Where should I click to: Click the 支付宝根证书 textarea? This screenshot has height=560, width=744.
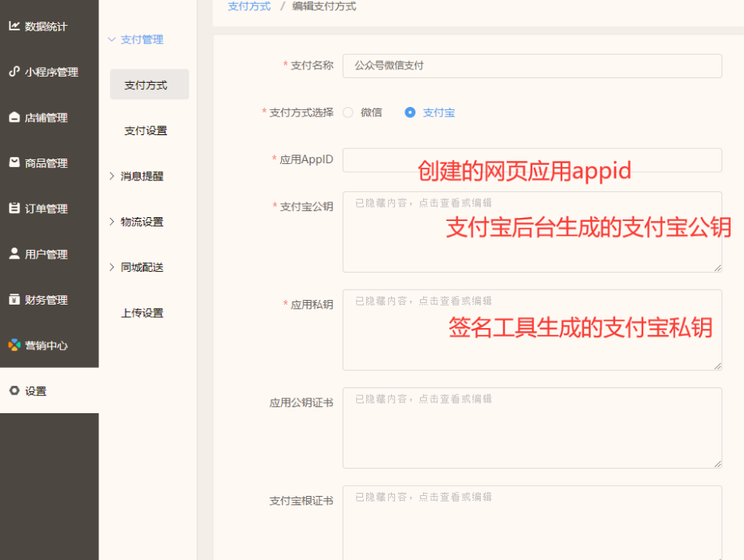click(532, 523)
